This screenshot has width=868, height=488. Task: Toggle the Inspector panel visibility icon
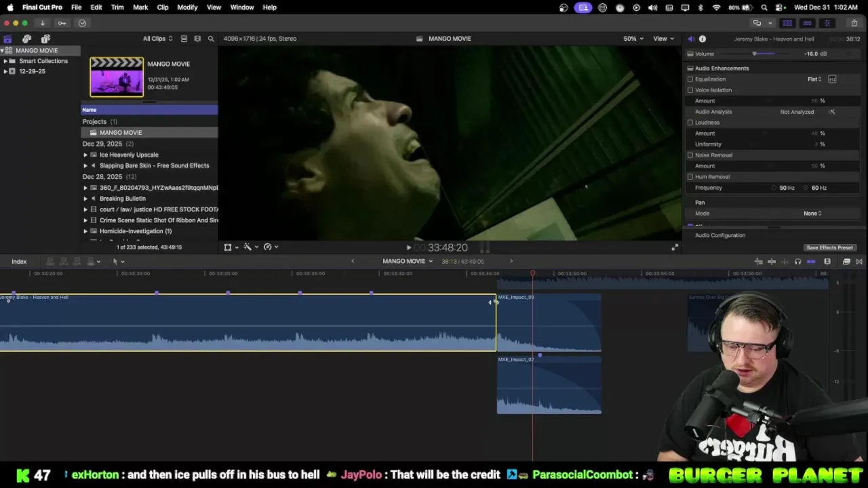(x=827, y=23)
